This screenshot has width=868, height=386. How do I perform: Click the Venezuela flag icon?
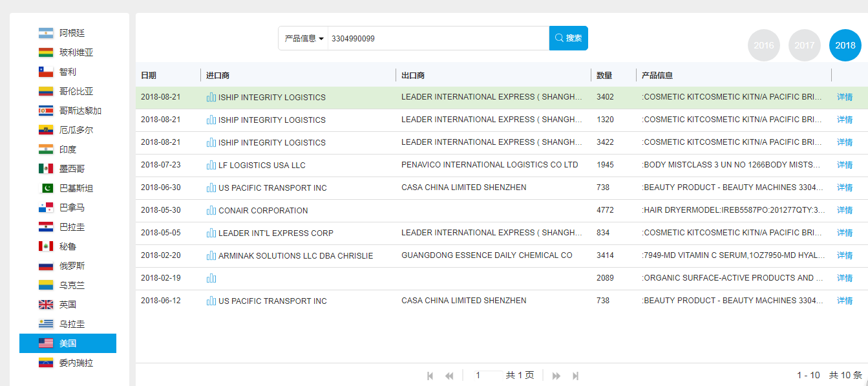(46, 363)
